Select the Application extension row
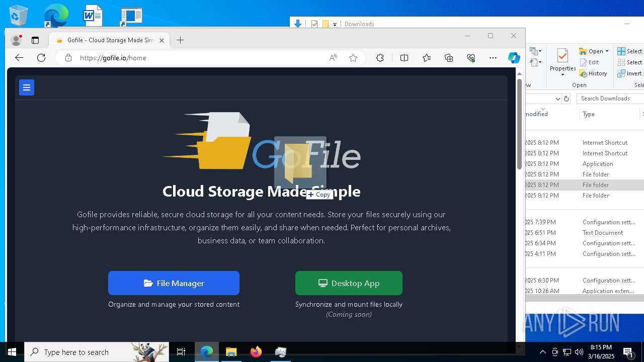 point(585,291)
